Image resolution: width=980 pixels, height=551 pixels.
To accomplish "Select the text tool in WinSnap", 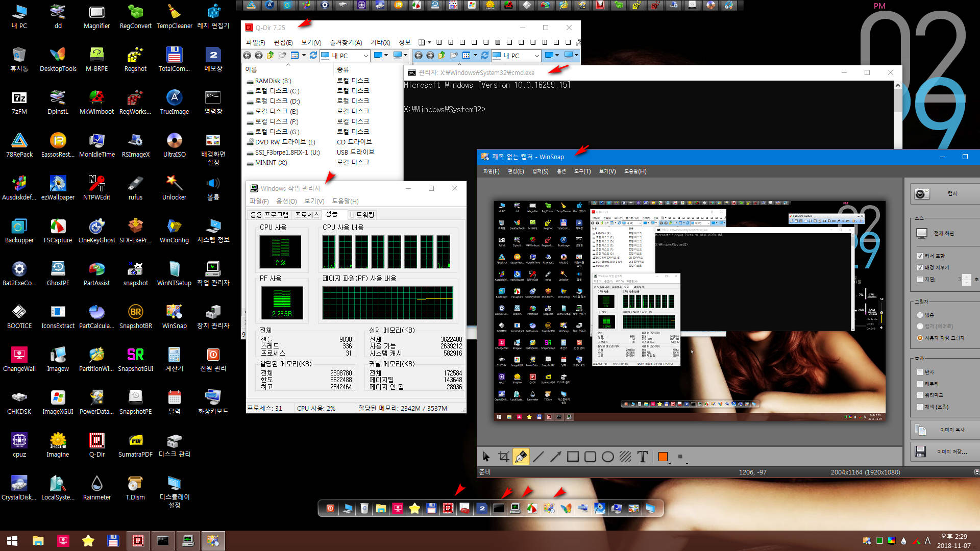I will pos(643,457).
